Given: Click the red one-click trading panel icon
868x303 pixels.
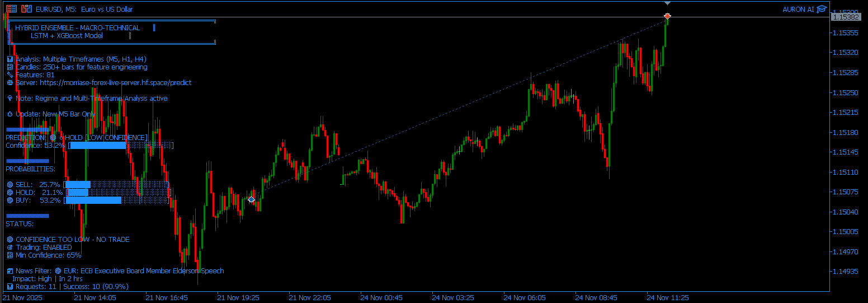Looking at the screenshot, I should pos(11,9).
